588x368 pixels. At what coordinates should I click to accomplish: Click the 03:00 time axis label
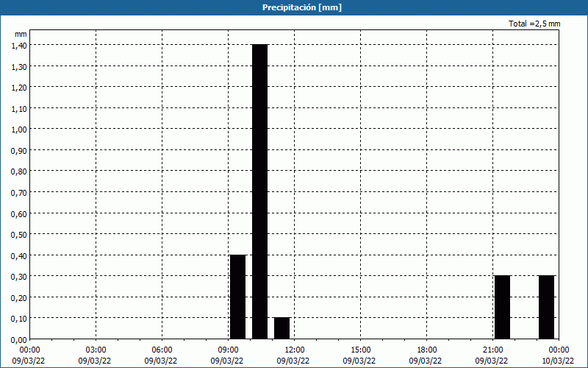click(96, 350)
